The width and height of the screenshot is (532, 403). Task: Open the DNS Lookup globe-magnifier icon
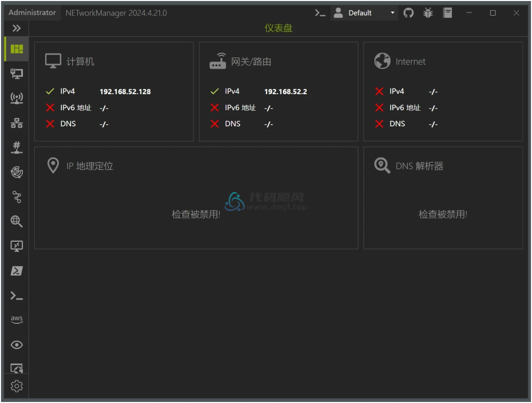(17, 222)
